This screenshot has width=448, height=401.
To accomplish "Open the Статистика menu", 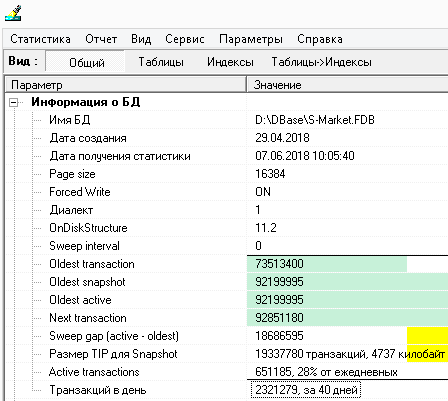I will 40,39.
